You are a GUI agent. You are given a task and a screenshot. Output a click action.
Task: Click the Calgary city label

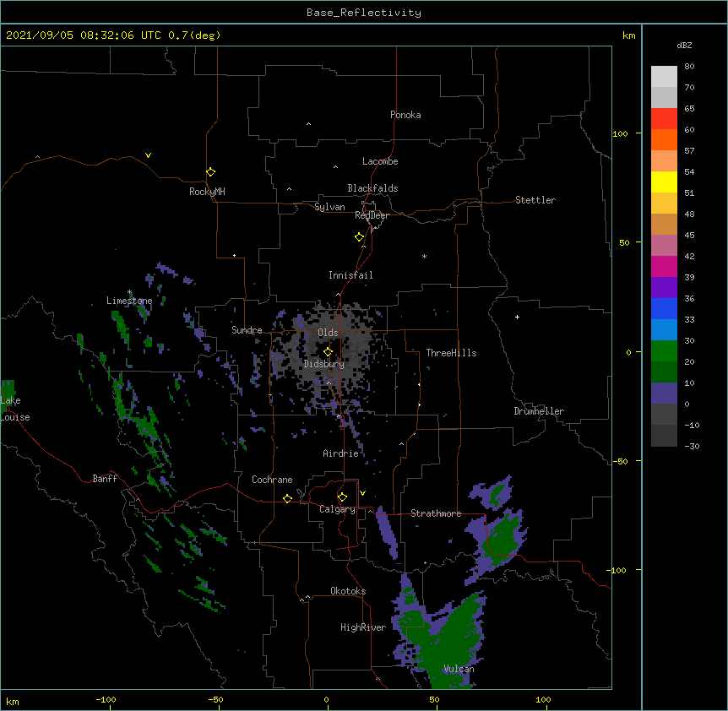coord(337,509)
